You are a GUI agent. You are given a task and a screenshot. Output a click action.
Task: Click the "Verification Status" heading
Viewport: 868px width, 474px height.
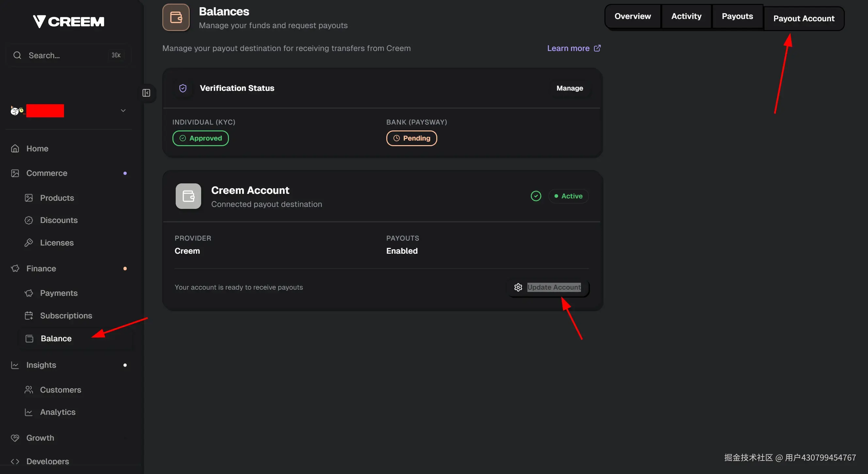[237, 88]
